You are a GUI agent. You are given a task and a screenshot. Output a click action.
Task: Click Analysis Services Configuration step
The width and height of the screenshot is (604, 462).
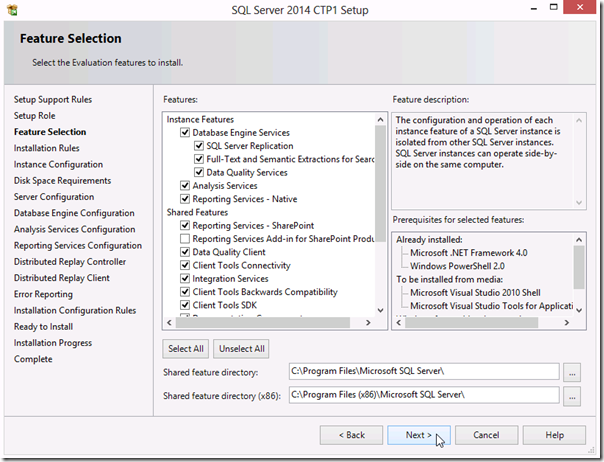(74, 229)
